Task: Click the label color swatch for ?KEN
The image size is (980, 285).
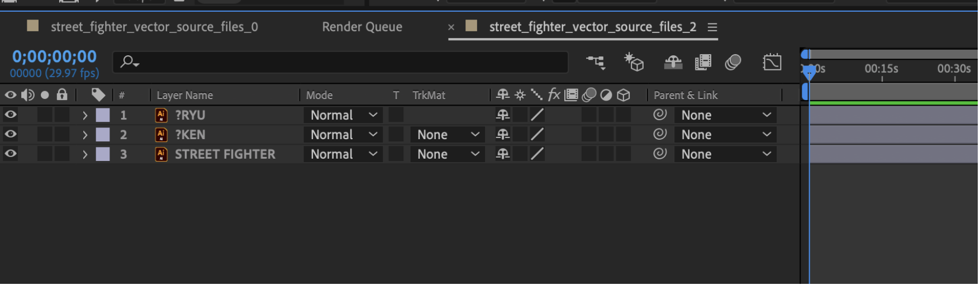Action: [x=103, y=135]
